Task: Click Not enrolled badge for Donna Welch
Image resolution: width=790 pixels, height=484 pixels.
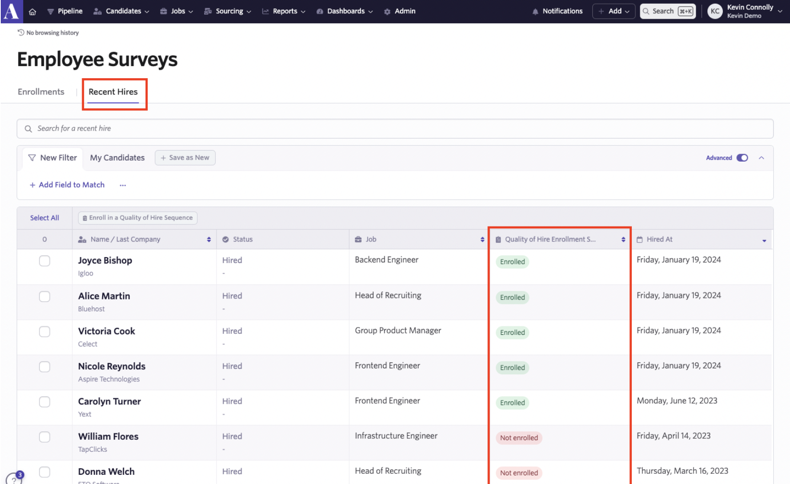Action: (x=519, y=473)
